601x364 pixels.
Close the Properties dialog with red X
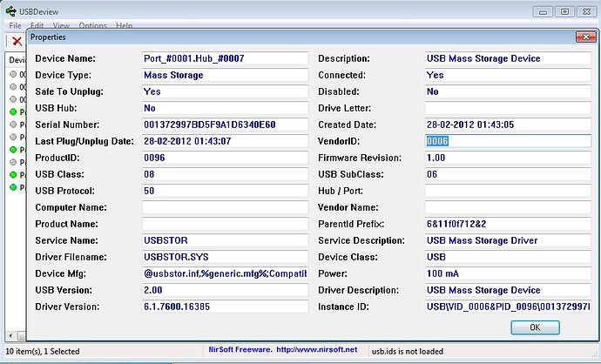(585, 37)
